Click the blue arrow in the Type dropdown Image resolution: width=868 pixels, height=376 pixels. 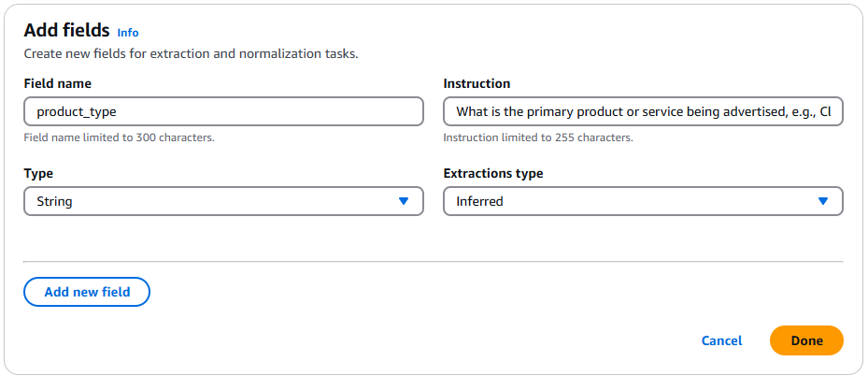pyautogui.click(x=404, y=201)
